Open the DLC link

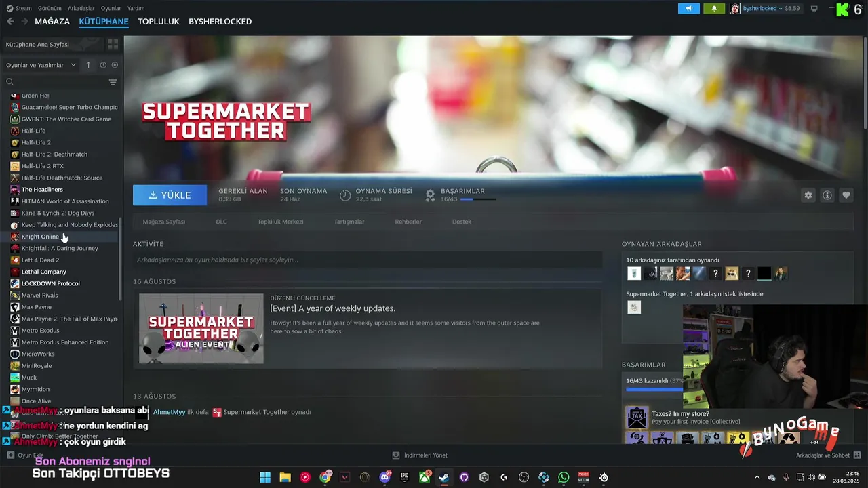(x=221, y=222)
